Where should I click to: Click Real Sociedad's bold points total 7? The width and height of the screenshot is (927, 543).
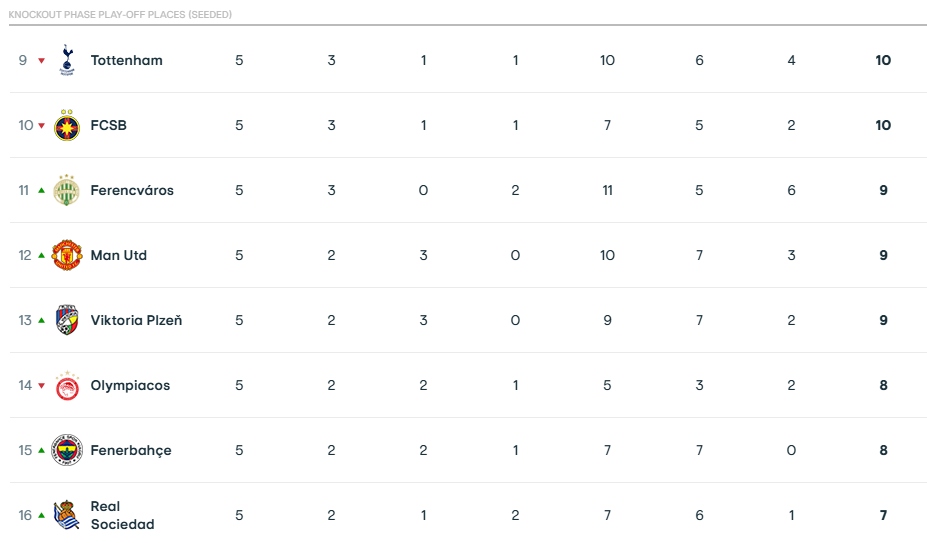[x=883, y=515]
